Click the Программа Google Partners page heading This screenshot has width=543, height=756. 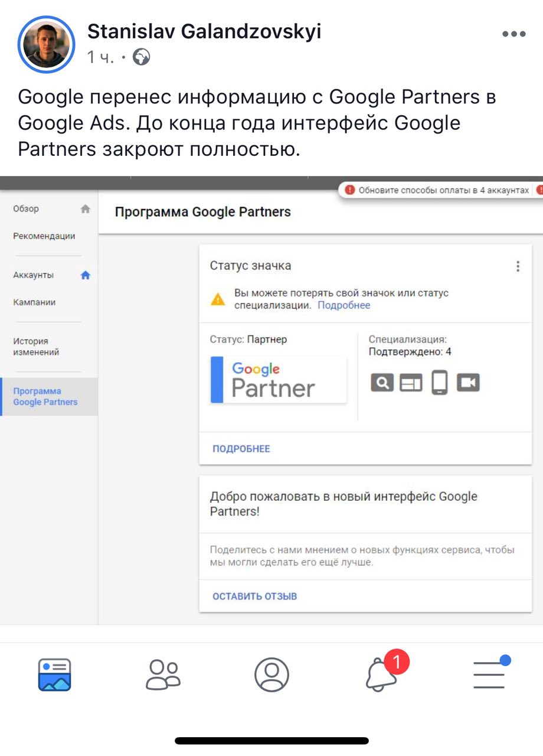(x=202, y=211)
